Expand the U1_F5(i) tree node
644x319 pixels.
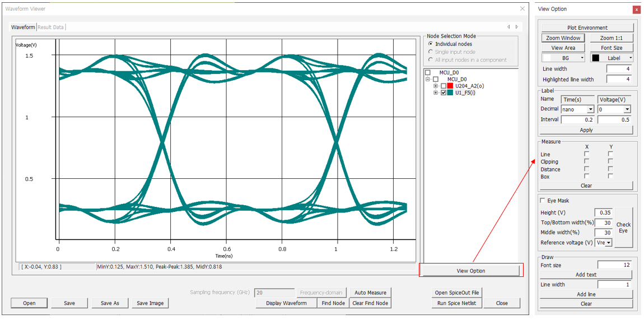(x=436, y=93)
